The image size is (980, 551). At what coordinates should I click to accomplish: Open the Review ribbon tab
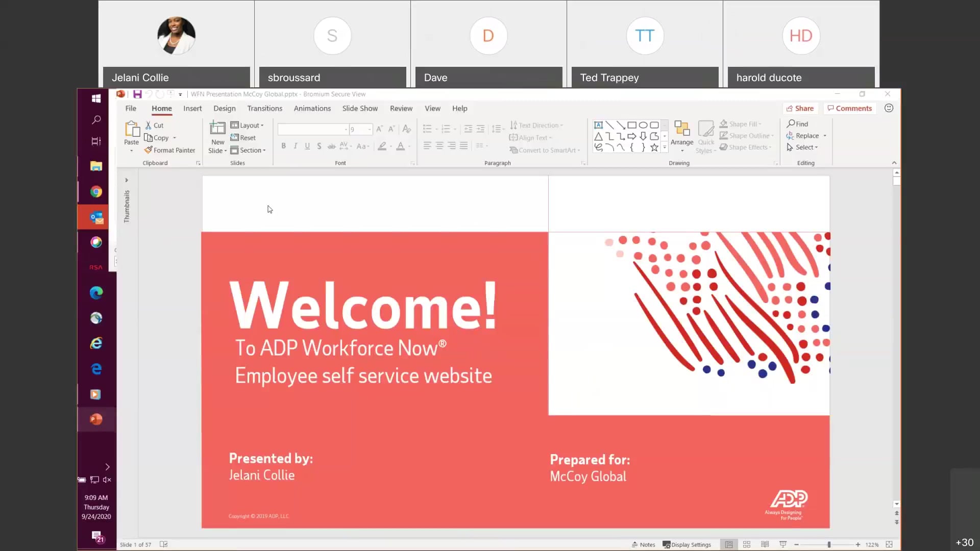401,108
